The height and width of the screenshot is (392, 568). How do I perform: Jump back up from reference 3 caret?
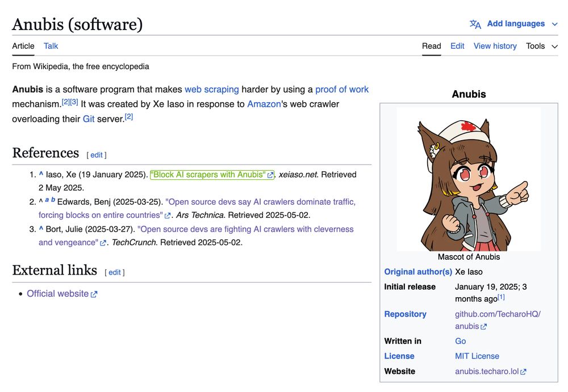tap(41, 229)
